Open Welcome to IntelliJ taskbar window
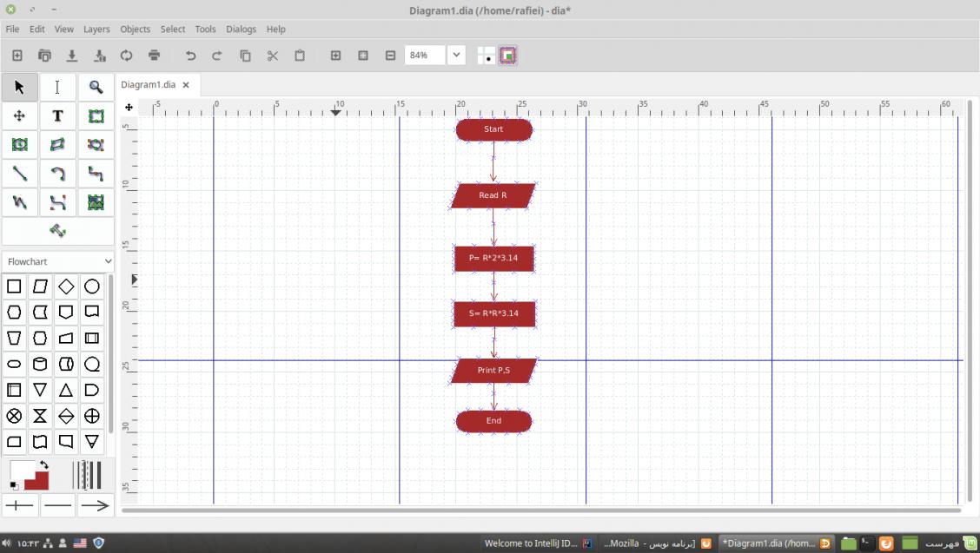The height and width of the screenshot is (553, 980). coord(530,543)
